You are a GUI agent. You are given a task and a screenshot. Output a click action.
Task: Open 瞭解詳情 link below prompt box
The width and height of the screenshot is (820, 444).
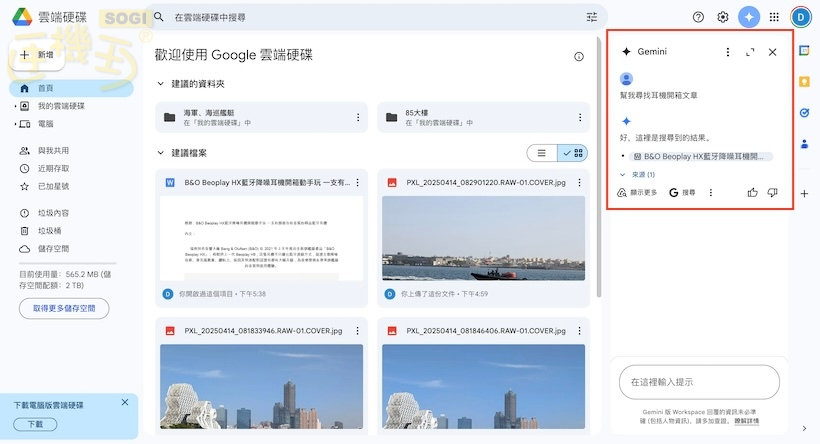746,420
